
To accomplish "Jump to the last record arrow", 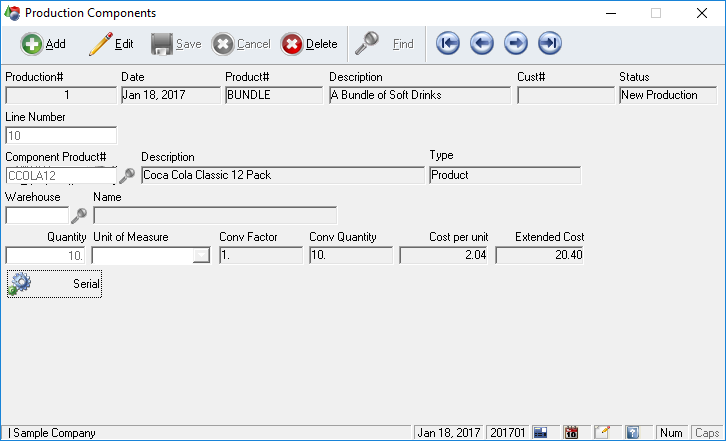I will tap(549, 44).
